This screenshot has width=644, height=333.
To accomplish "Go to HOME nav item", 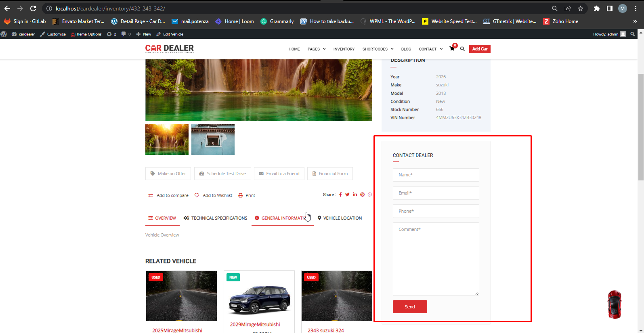I will (294, 49).
